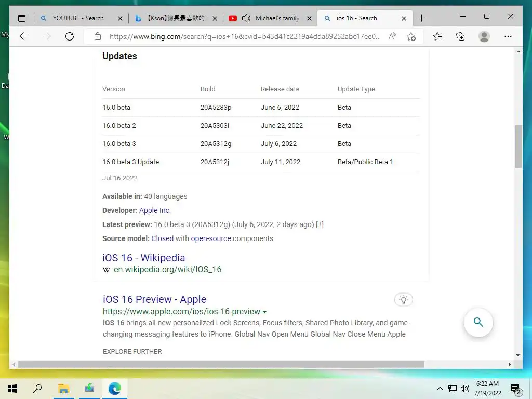Image resolution: width=532 pixels, height=399 pixels.
Task: Visit en.wikipedia.org/wiki/IOS_16 link
Action: coord(167,270)
